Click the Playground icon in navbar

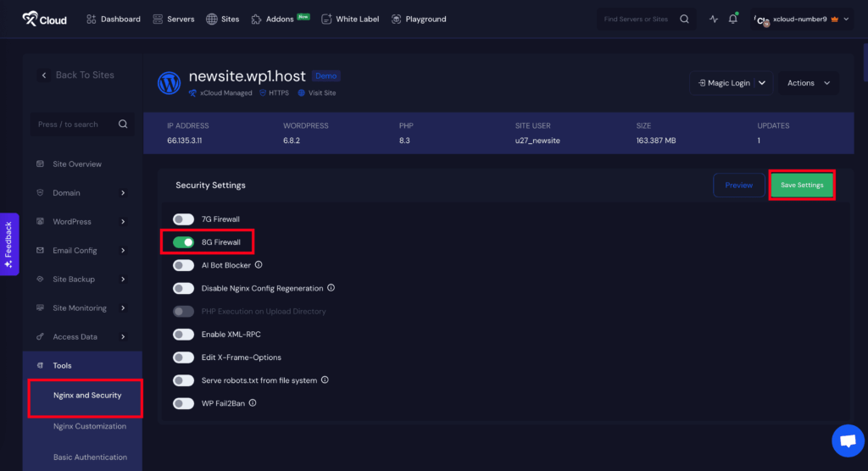pyautogui.click(x=397, y=19)
